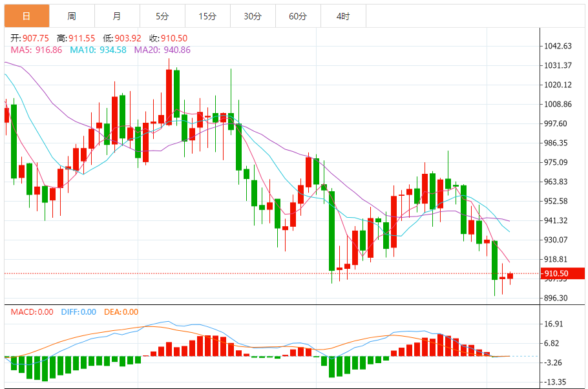Open the 5分 timeframe tab
The height and width of the screenshot is (389, 588).
click(162, 16)
